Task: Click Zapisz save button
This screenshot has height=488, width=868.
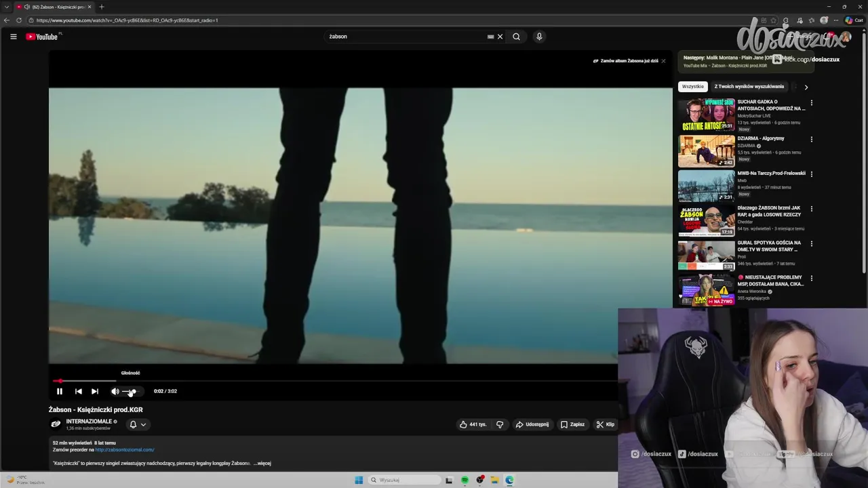Action: [x=572, y=424]
